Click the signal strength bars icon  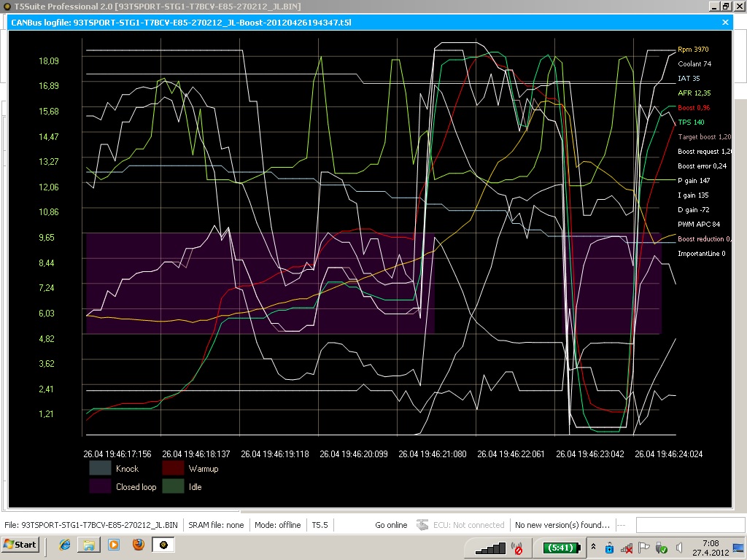489,548
